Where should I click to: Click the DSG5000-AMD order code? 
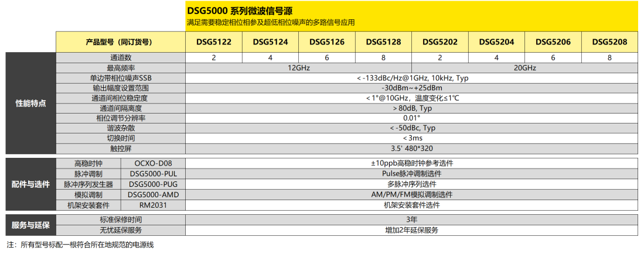153,194
